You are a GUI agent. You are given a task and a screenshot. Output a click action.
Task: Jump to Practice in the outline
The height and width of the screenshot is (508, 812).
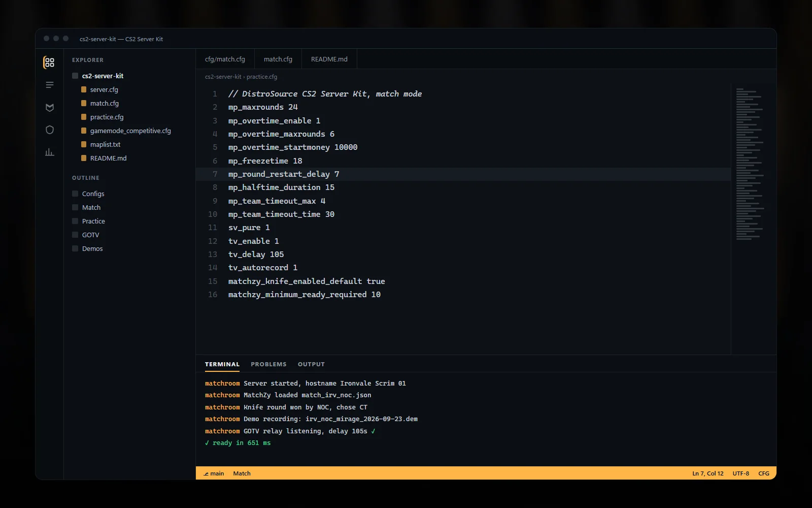click(93, 221)
